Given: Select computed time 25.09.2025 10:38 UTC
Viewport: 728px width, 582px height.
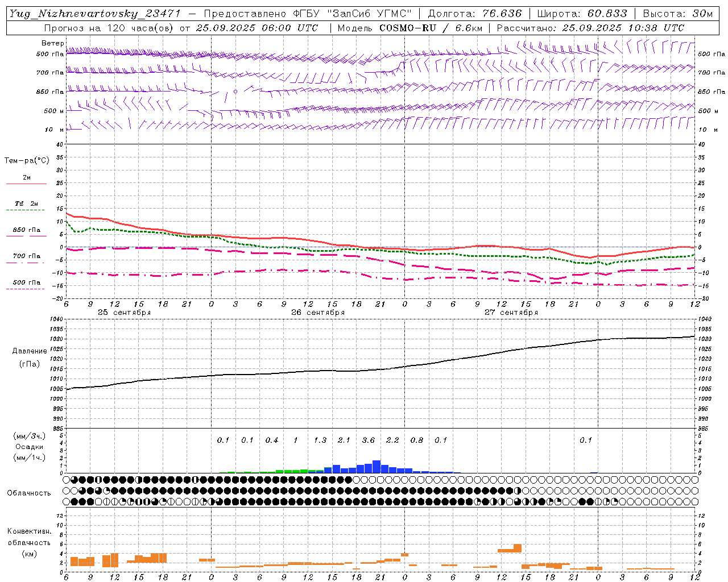Looking at the screenshot, I should point(623,28).
